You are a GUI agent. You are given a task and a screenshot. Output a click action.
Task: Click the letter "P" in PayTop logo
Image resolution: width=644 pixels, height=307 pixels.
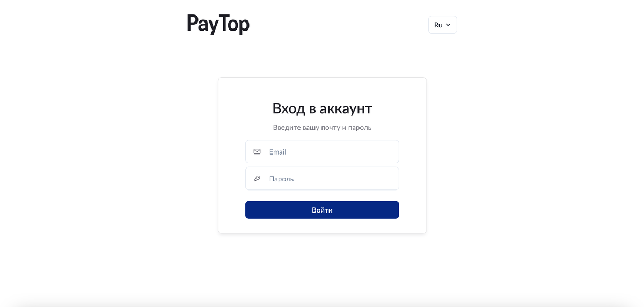[x=192, y=23]
